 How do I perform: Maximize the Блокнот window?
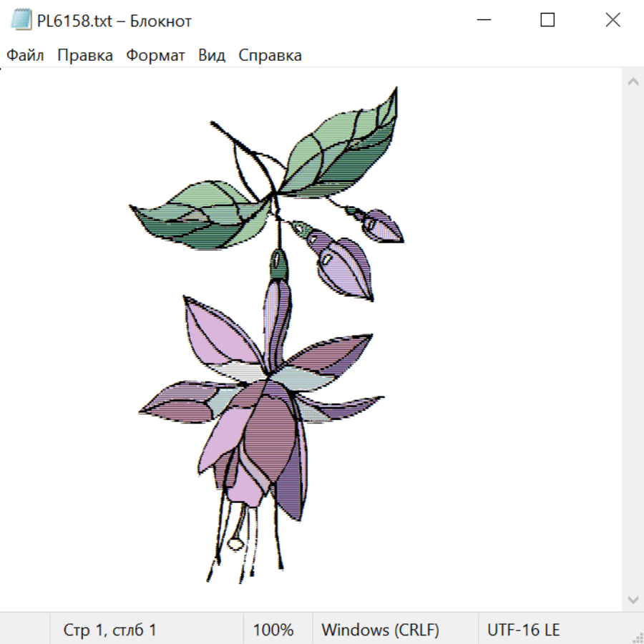(x=547, y=21)
